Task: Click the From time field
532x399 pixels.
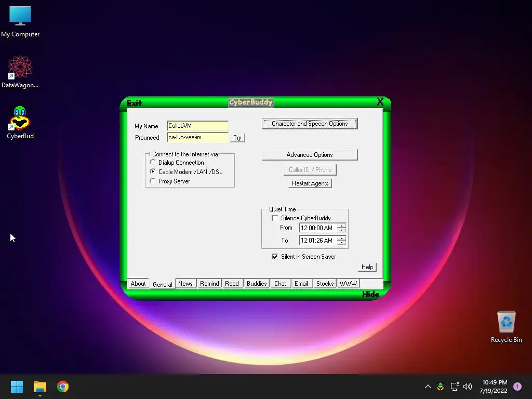Action: (x=318, y=228)
